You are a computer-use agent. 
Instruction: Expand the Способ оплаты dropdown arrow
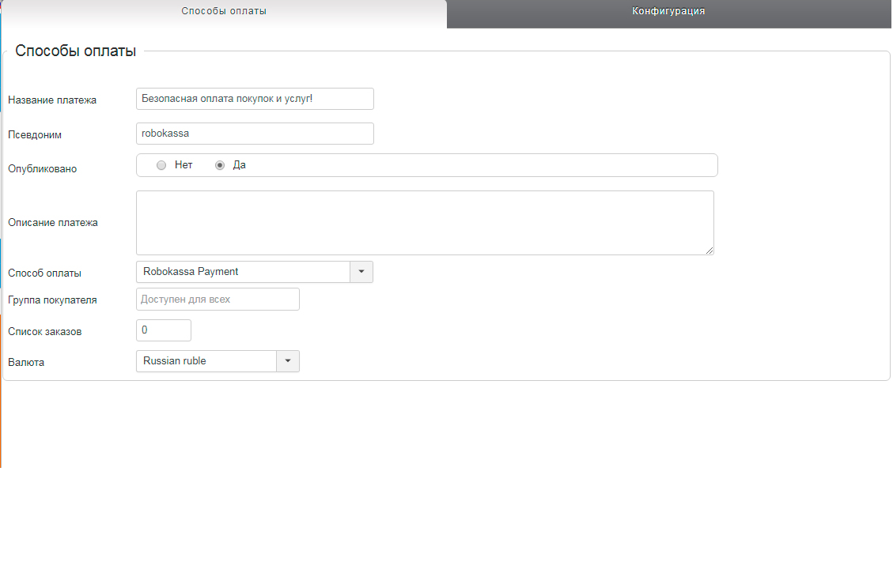click(361, 272)
